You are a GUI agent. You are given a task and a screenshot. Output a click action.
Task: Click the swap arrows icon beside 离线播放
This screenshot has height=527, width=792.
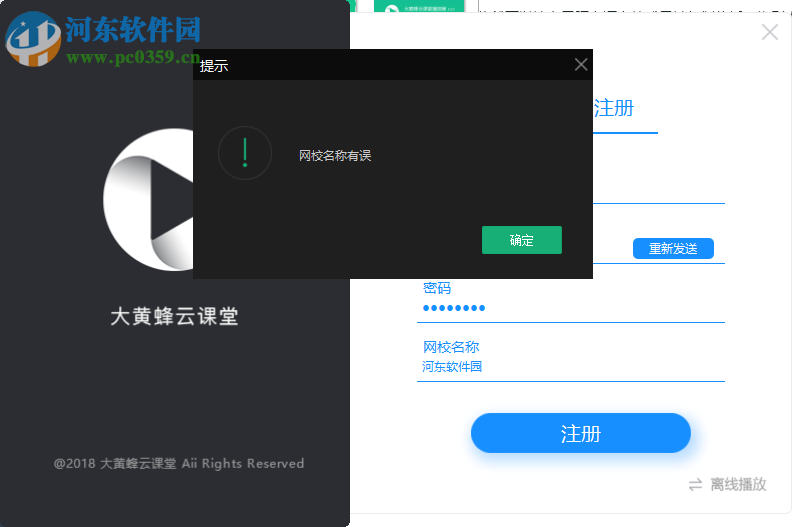point(695,485)
